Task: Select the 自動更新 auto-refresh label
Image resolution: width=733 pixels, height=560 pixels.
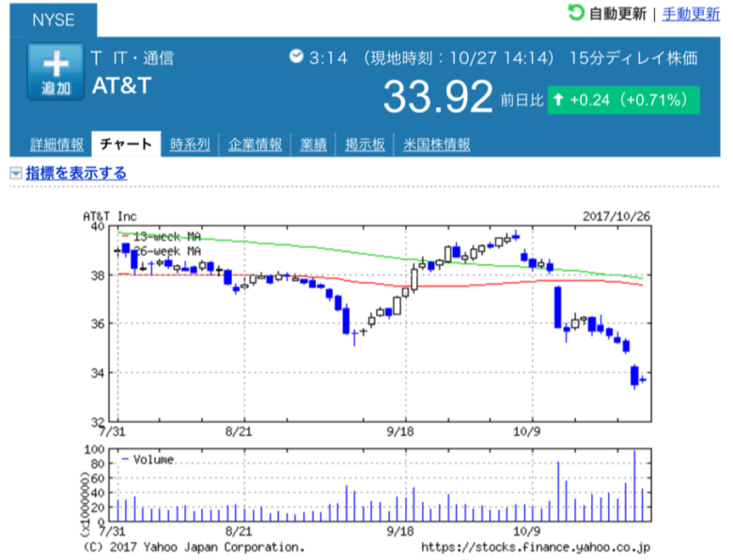Action: (617, 14)
